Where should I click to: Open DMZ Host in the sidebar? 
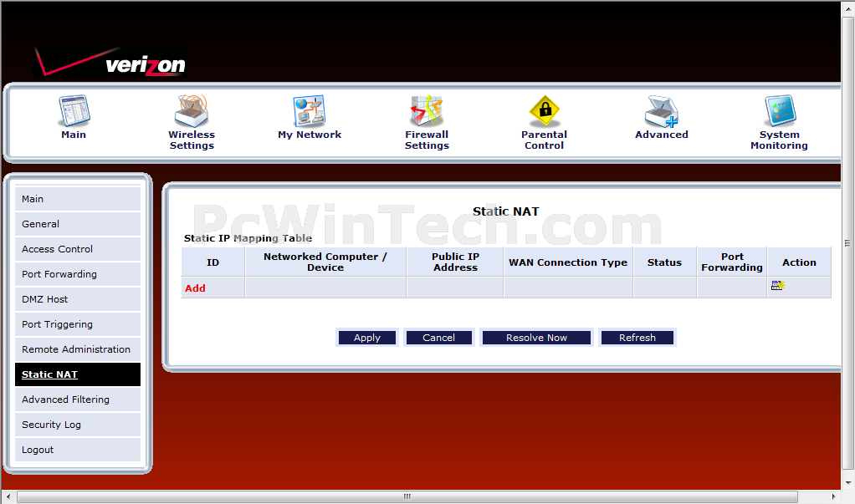[78, 299]
